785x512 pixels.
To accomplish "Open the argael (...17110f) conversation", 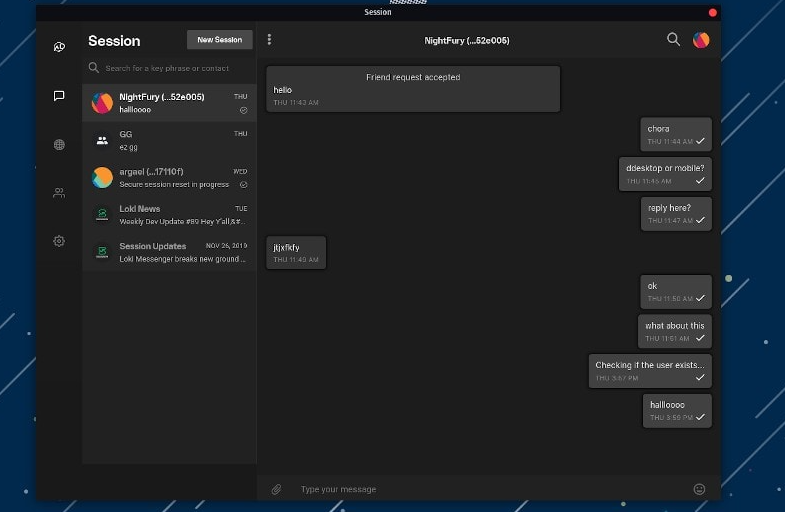I will (x=169, y=178).
